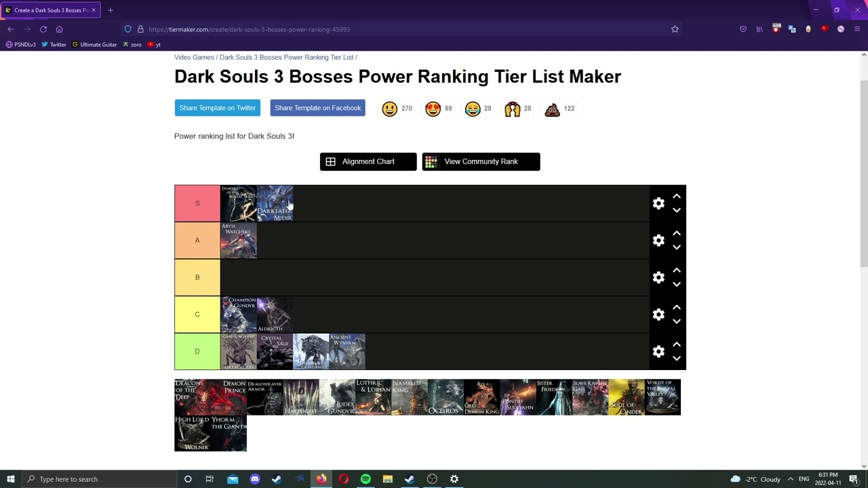Open the Alignment Chart

click(368, 161)
